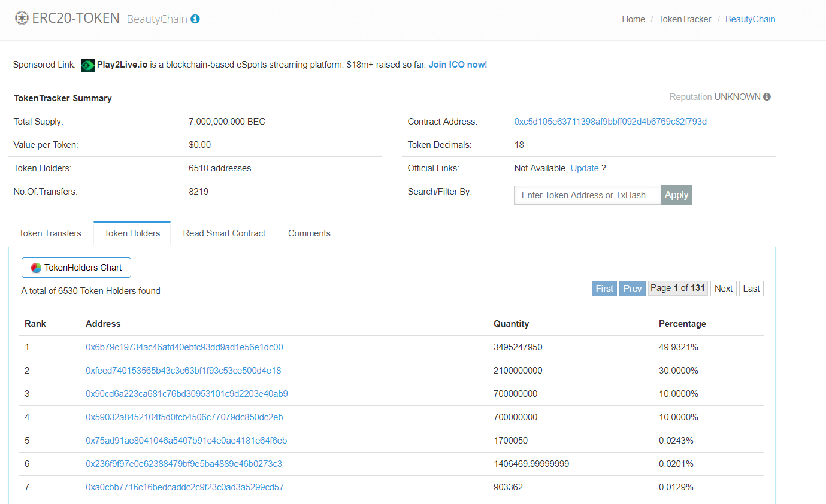Select the percentage 0.0201%
The width and height of the screenshot is (826, 504).
point(676,464)
